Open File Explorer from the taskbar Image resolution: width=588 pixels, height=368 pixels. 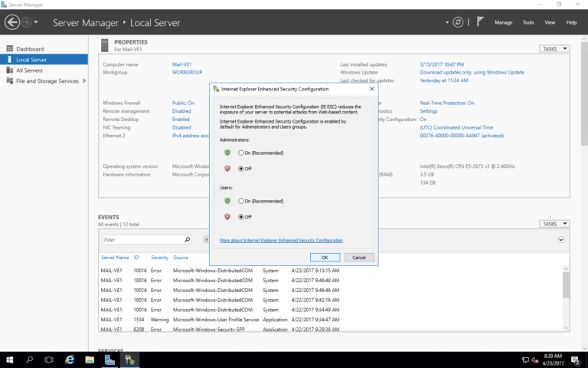90,360
